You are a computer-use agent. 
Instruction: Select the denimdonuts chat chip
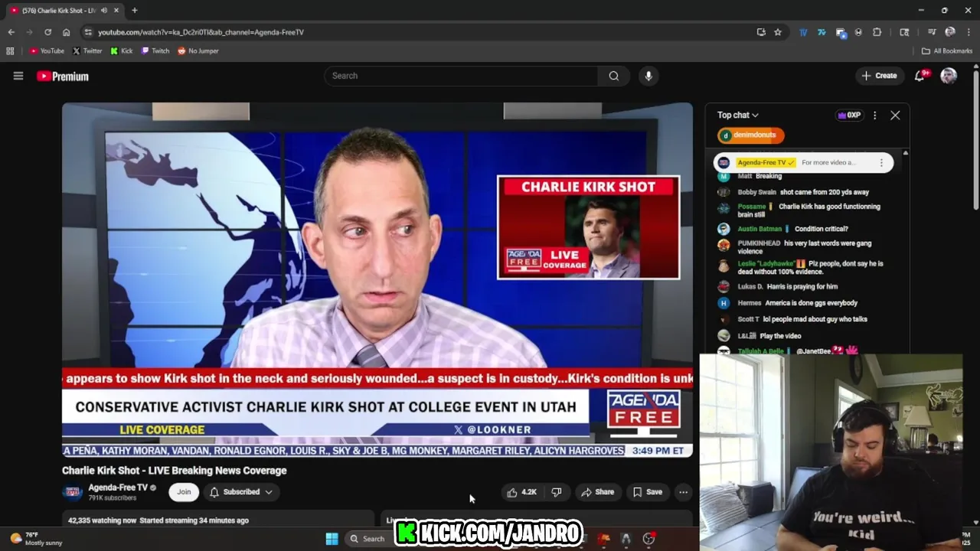coord(750,135)
